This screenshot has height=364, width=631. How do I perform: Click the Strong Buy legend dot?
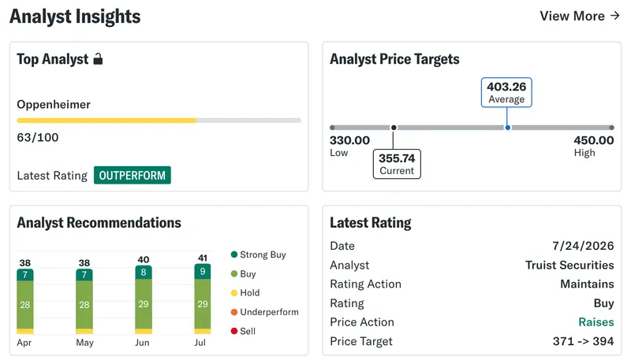coord(233,254)
